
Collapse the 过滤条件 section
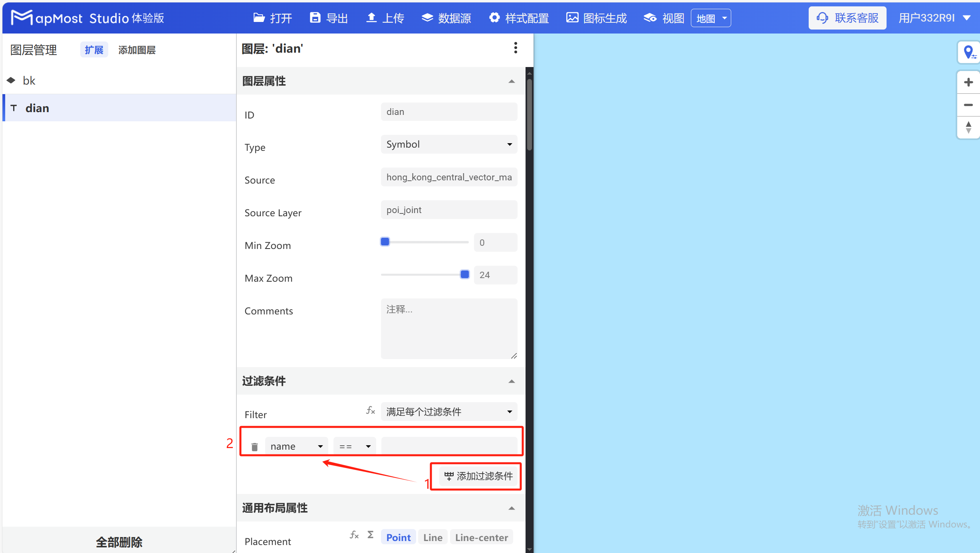tap(512, 381)
